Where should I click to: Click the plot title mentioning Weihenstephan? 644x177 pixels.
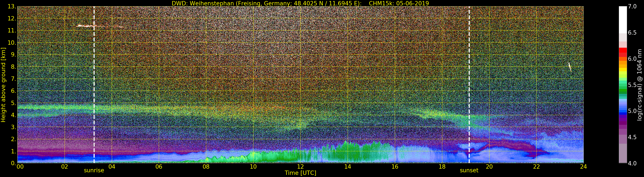[300, 3]
